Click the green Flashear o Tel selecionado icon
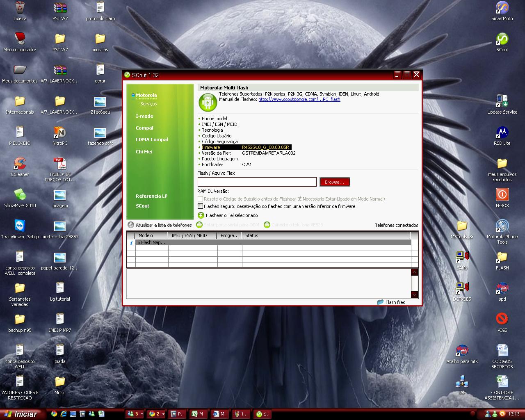Screen dimensions: 525x420 (201, 215)
